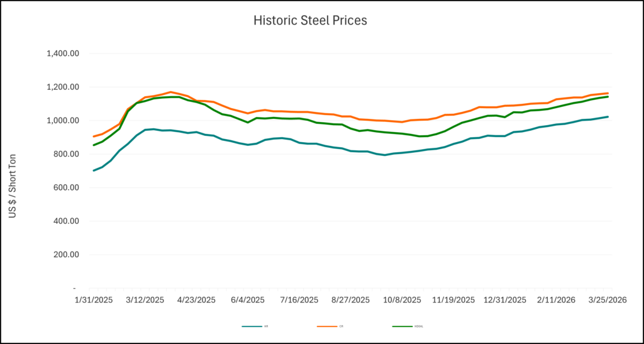Image resolution: width=644 pixels, height=344 pixels.
Task: Click the 1,200.00 y-axis label
Action: (63, 87)
